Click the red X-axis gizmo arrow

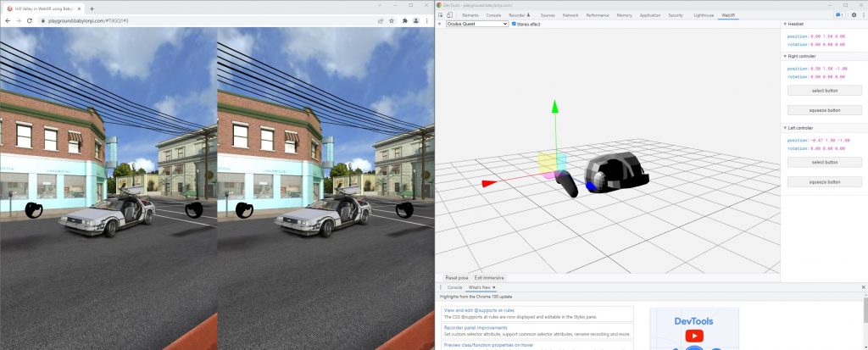(x=487, y=183)
